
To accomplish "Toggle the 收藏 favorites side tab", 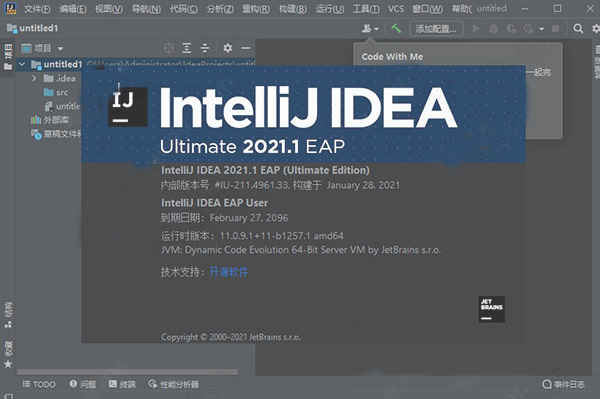I will [x=8, y=355].
